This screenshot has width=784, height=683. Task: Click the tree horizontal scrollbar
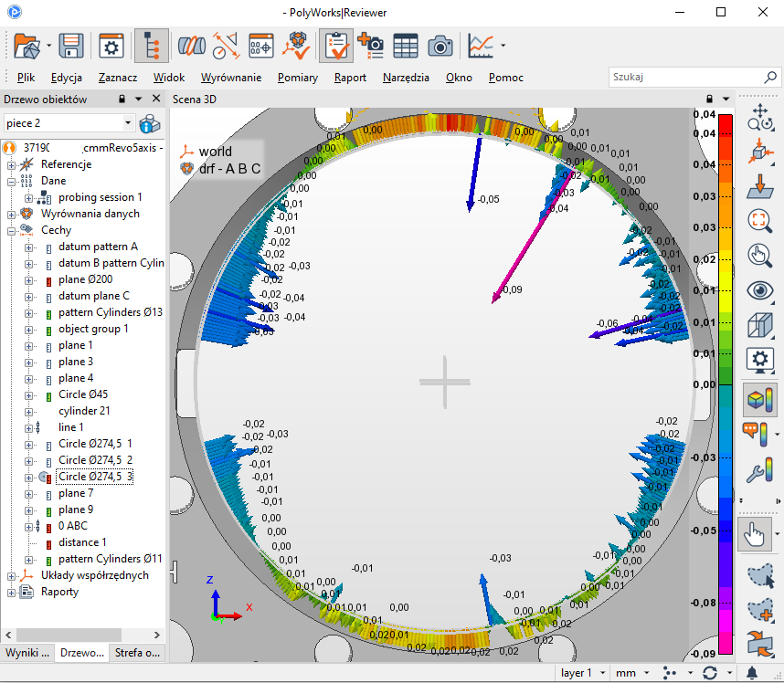point(69,635)
